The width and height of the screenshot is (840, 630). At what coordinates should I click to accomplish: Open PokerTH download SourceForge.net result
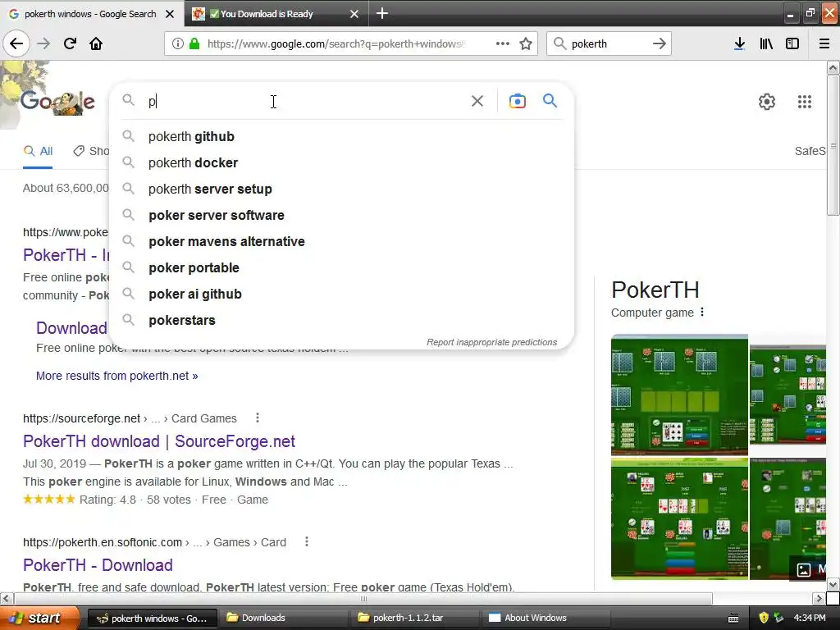[x=159, y=441]
